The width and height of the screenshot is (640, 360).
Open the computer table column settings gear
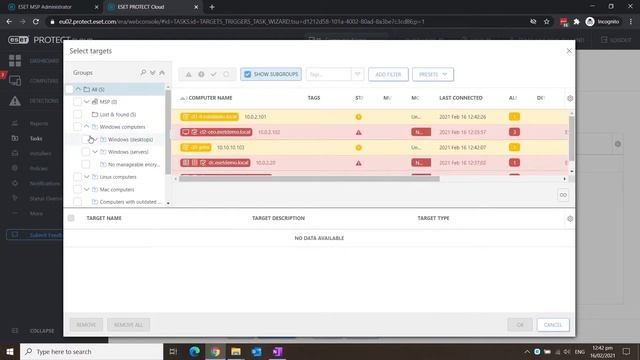(x=570, y=98)
